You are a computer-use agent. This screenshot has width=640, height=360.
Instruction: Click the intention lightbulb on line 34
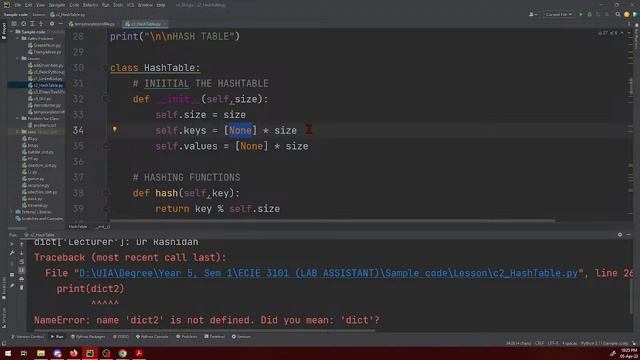point(115,129)
